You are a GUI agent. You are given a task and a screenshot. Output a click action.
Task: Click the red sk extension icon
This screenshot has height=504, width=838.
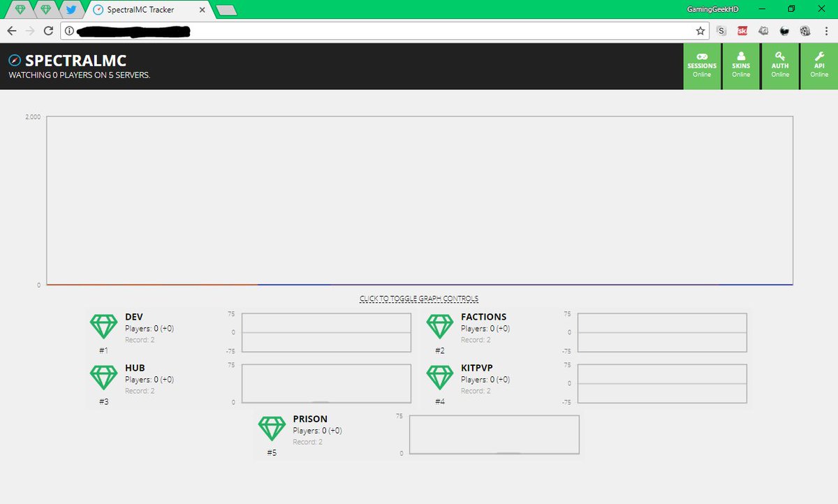[742, 31]
